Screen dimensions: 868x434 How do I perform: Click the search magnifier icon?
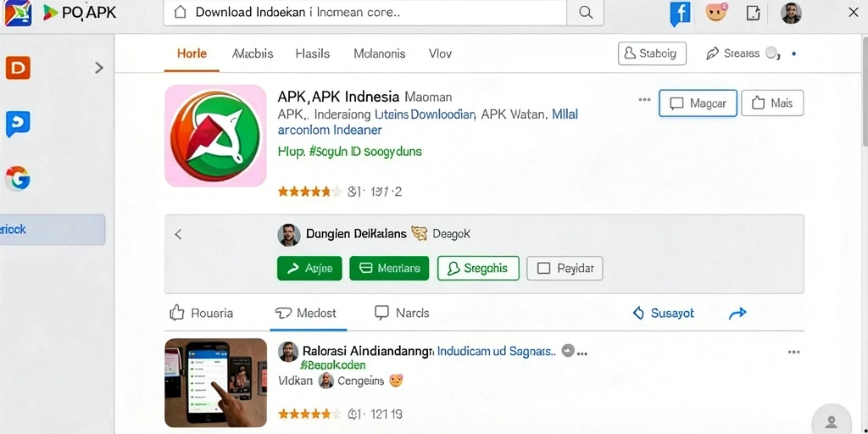586,13
